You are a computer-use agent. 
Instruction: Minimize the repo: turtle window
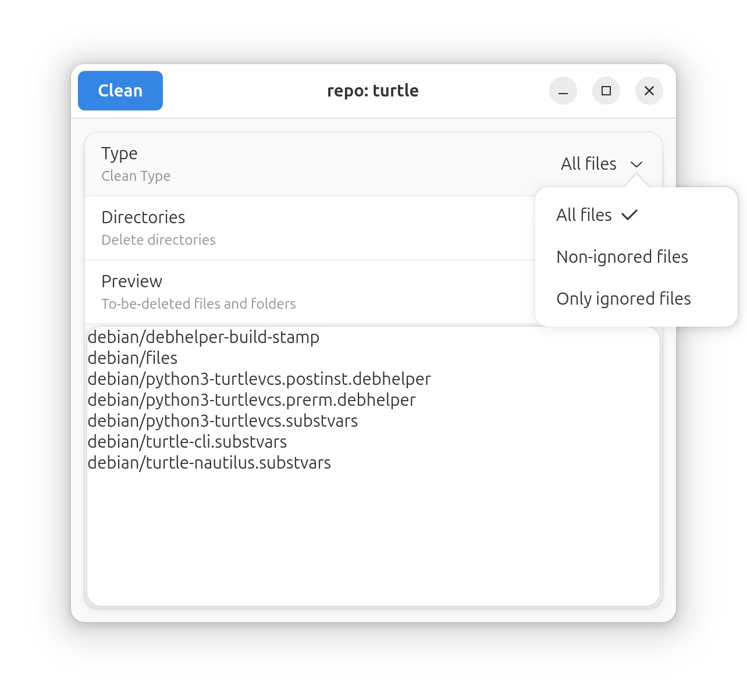tap(563, 91)
